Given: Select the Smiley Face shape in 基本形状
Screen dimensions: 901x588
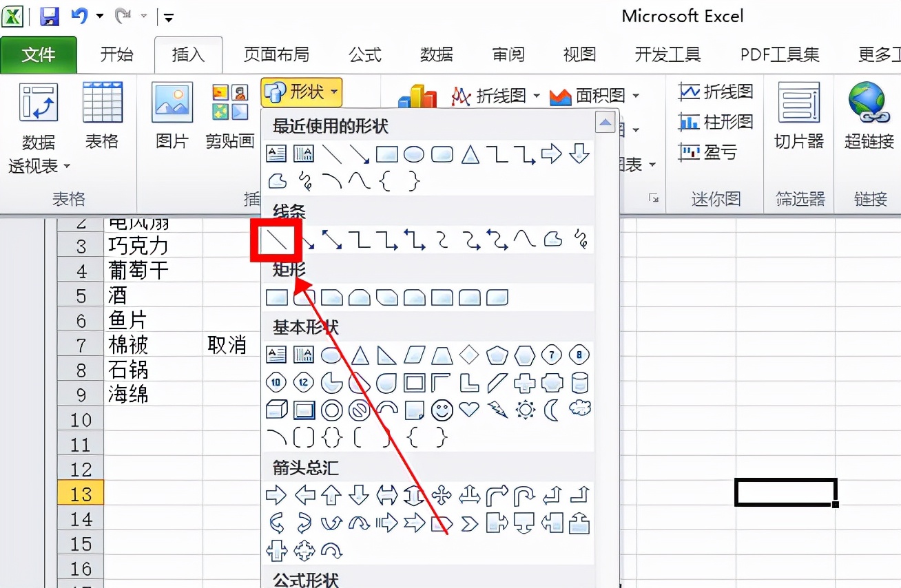Looking at the screenshot, I should pyautogui.click(x=442, y=409).
